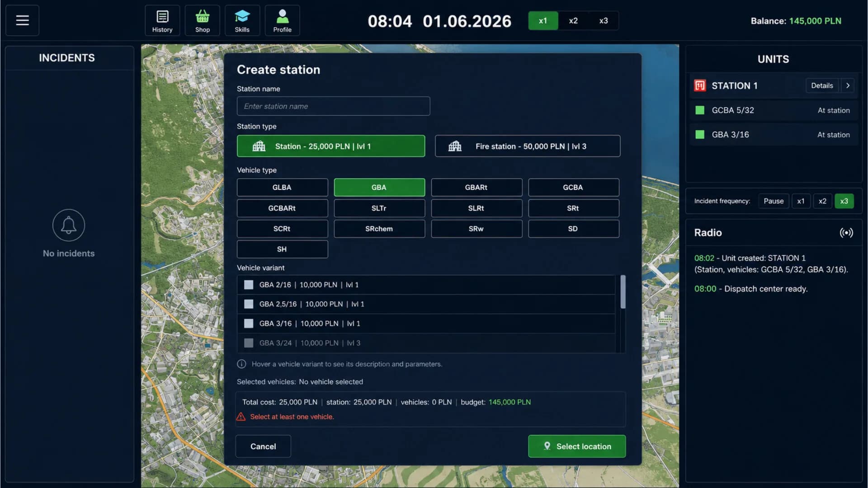
Task: Check the GBA 2,5/16 variant checkbox
Action: tap(249, 304)
